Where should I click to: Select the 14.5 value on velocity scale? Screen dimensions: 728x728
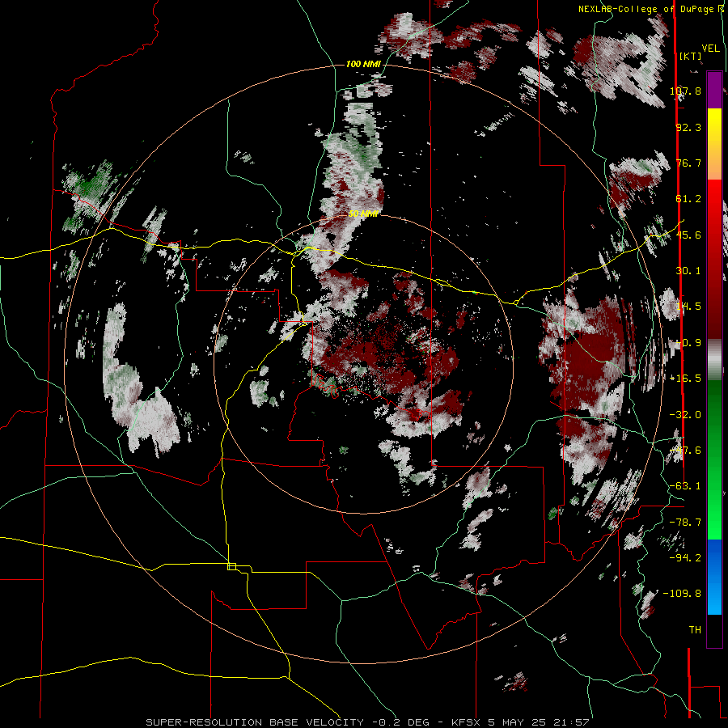(688, 307)
